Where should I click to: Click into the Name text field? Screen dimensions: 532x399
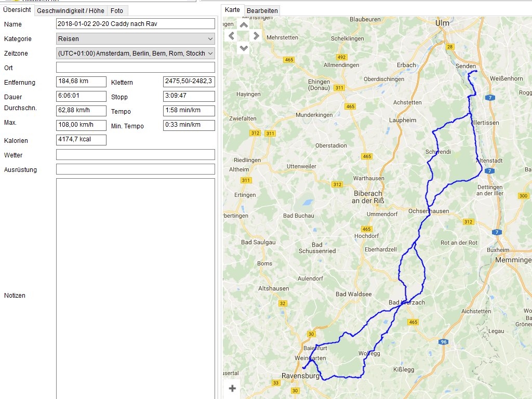[x=135, y=24]
